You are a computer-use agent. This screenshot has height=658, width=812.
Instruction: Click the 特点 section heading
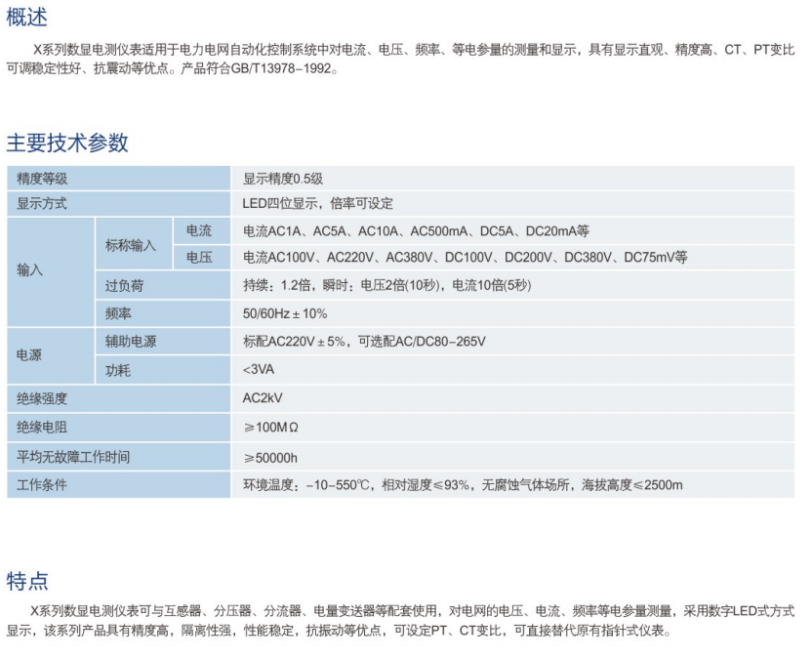(x=26, y=581)
